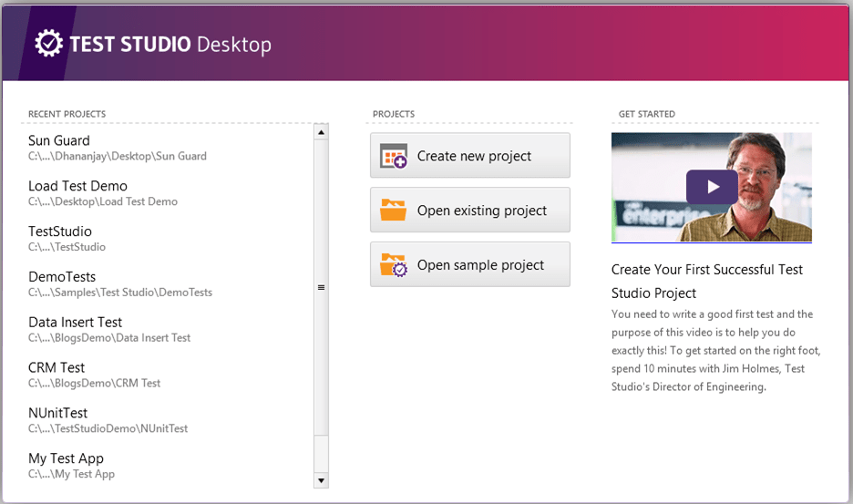Play the Get Started video

[712, 187]
